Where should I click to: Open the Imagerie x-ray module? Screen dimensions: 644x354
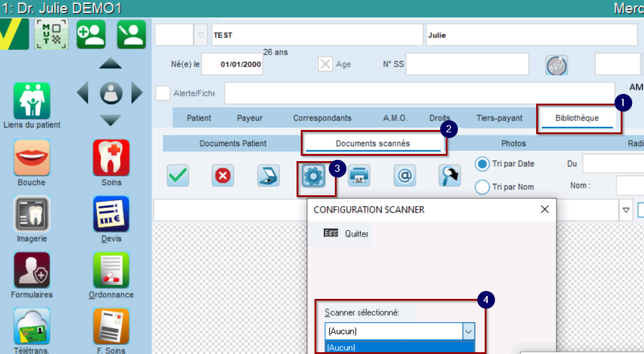pyautogui.click(x=32, y=214)
